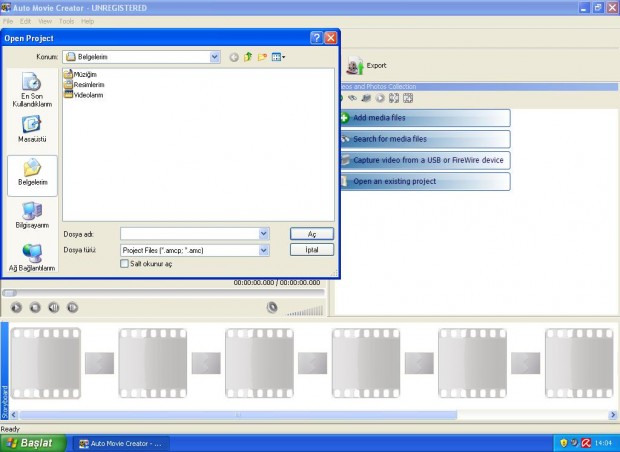620x452 pixels.
Task: Click the İptal cancel button
Action: tap(312, 250)
